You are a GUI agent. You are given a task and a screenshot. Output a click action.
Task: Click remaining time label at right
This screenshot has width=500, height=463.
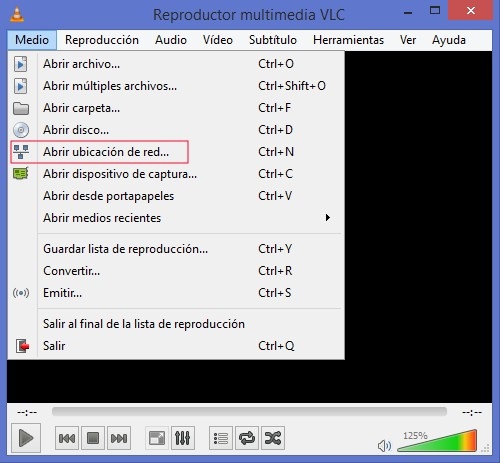coord(472,413)
